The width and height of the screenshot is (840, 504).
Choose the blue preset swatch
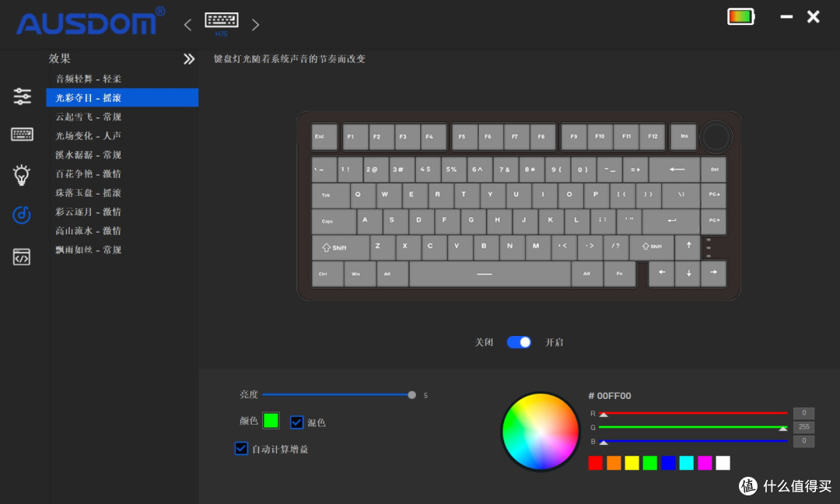coord(668,463)
